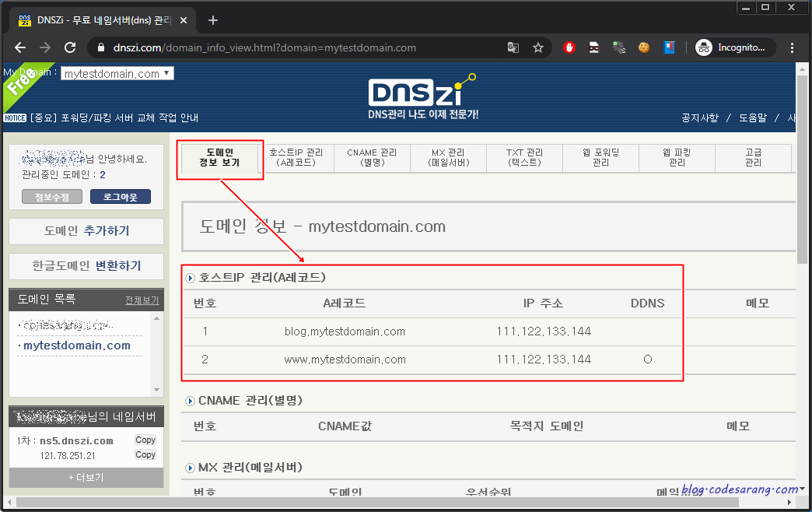View site security lock info
Screen dimensions: 812x512
click(x=101, y=47)
